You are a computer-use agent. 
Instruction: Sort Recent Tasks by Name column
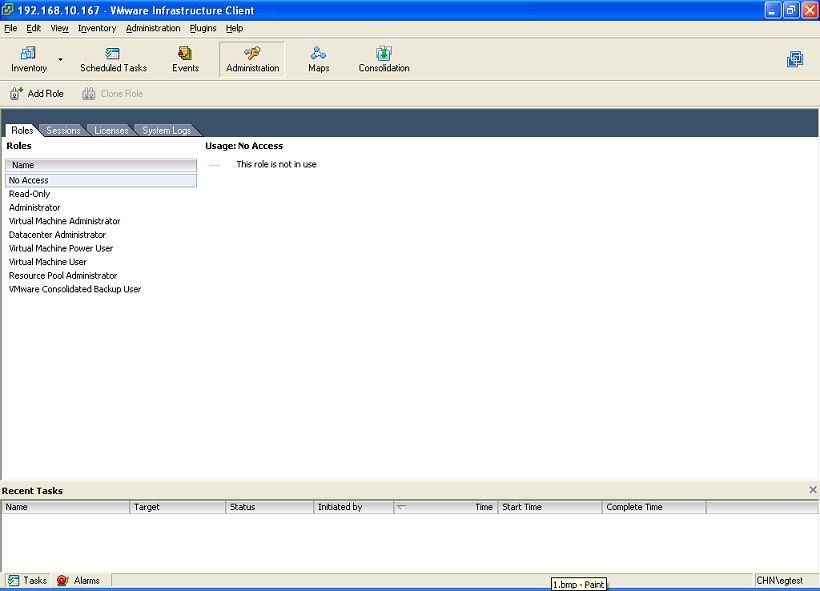point(65,507)
